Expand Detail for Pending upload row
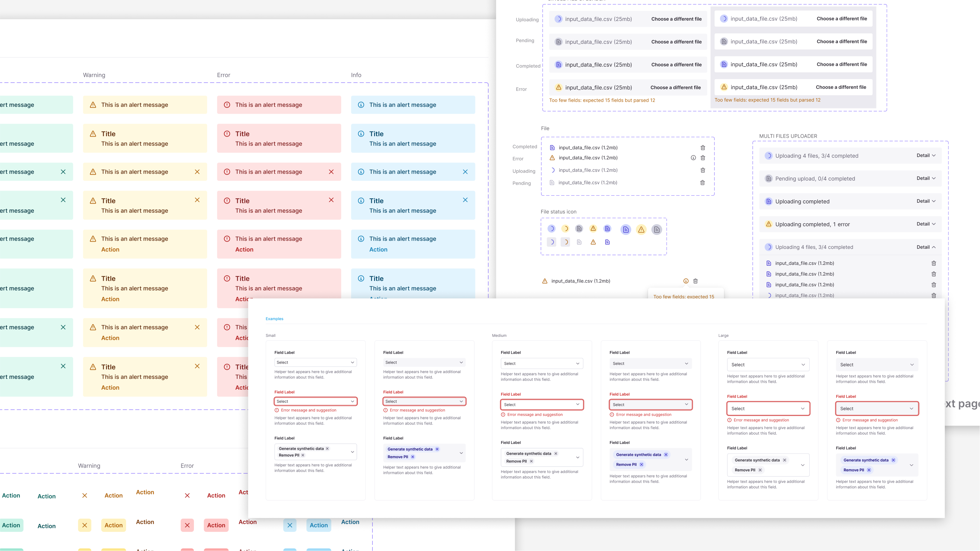Screen dimensions: 980x551 (926, 178)
